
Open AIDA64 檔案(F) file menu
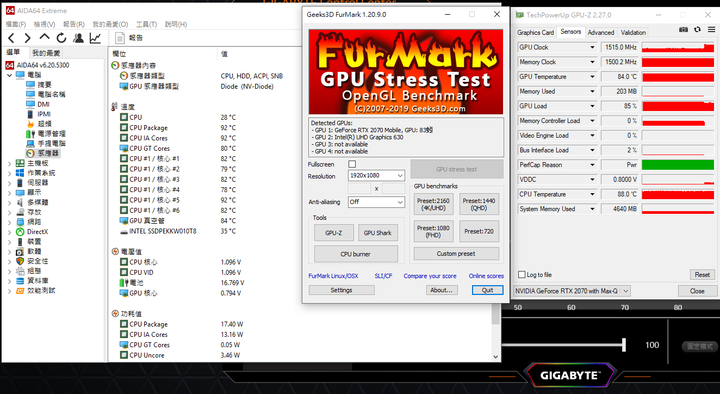pos(16,24)
